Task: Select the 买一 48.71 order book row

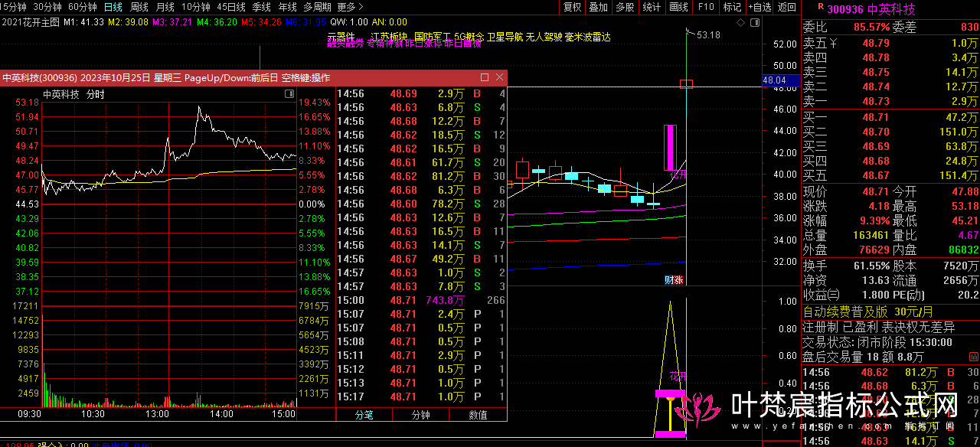Action: coord(890,117)
